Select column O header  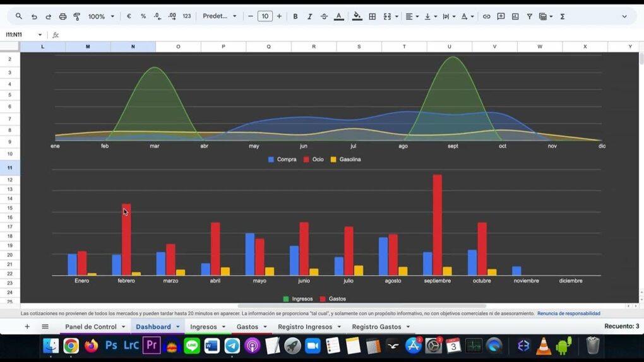point(178,47)
